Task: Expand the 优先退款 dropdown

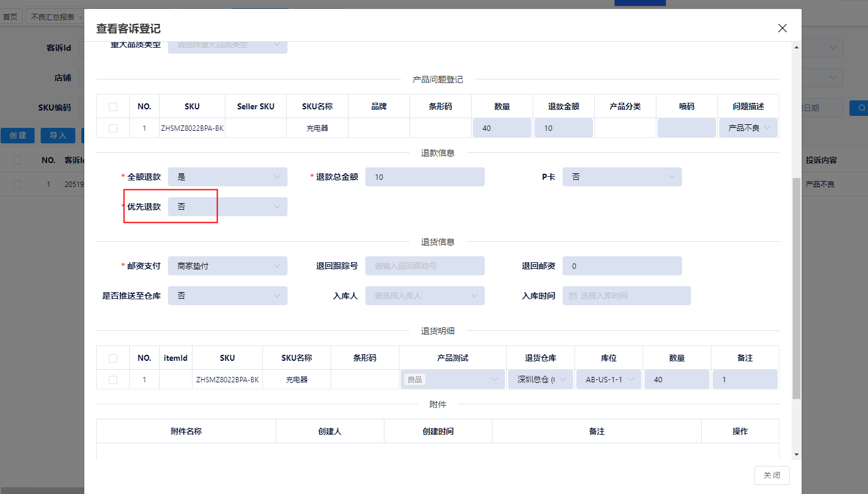Action: click(227, 207)
